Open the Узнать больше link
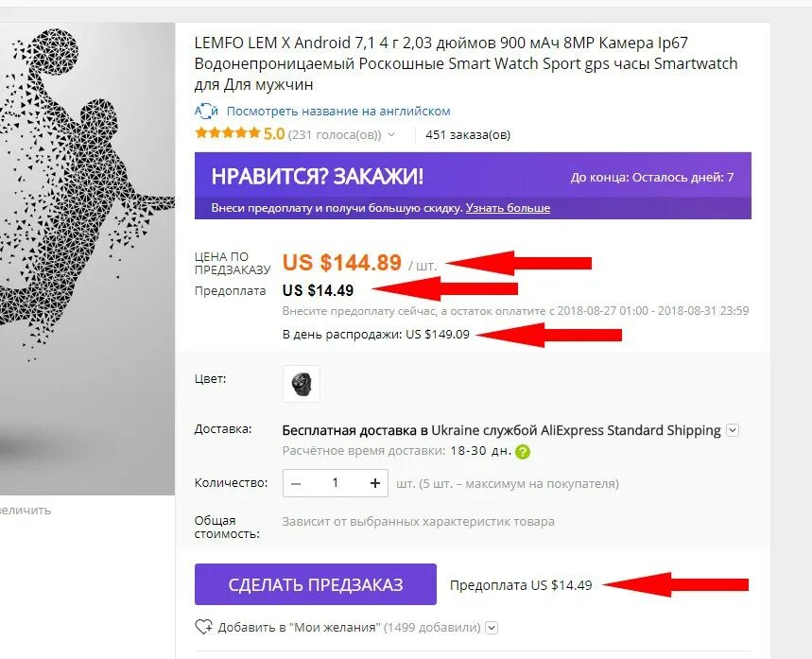This screenshot has width=812, height=659. point(508,208)
